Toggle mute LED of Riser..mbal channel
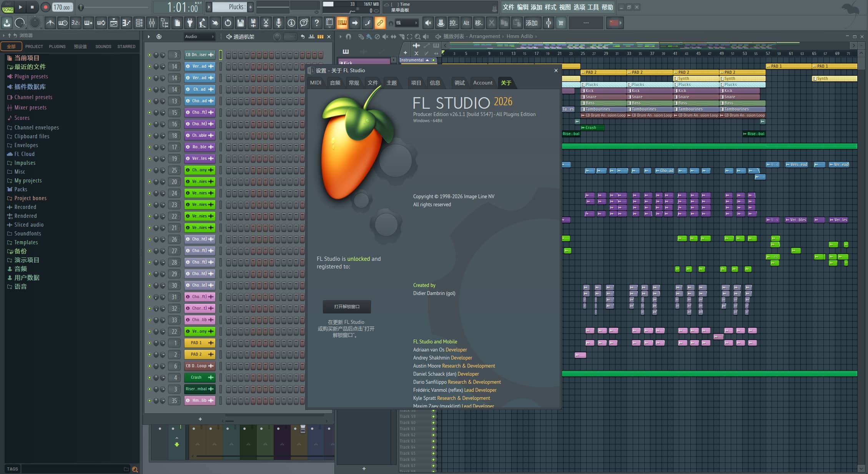868x474 pixels. pyautogui.click(x=150, y=389)
